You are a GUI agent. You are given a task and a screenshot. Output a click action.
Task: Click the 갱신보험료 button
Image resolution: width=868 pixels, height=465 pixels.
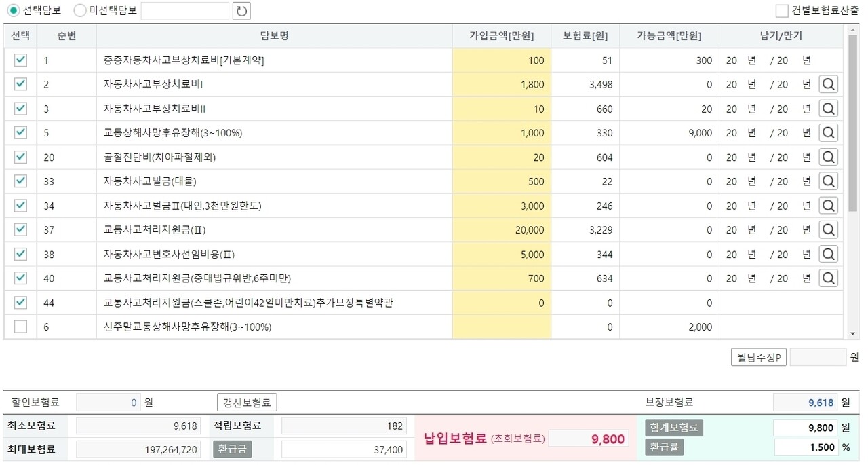point(246,402)
